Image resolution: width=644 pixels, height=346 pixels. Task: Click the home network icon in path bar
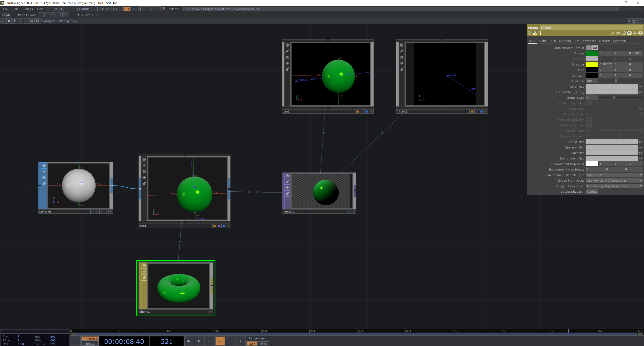point(38,21)
